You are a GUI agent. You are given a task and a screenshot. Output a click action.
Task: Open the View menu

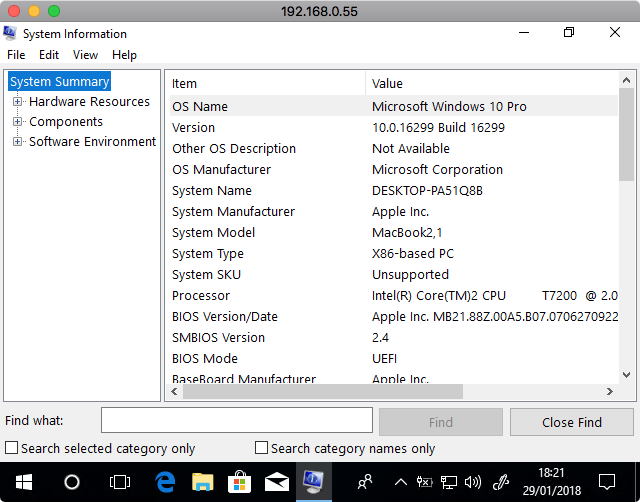tap(85, 55)
